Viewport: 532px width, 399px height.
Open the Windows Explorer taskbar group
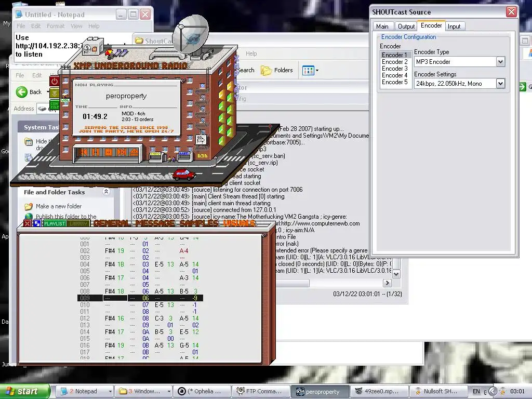(143, 391)
